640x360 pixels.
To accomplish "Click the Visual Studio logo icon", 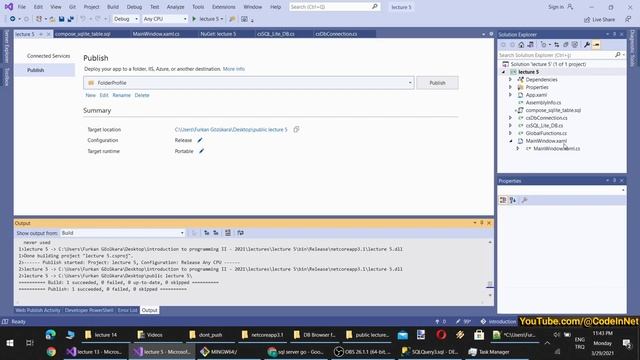I will [9, 7].
